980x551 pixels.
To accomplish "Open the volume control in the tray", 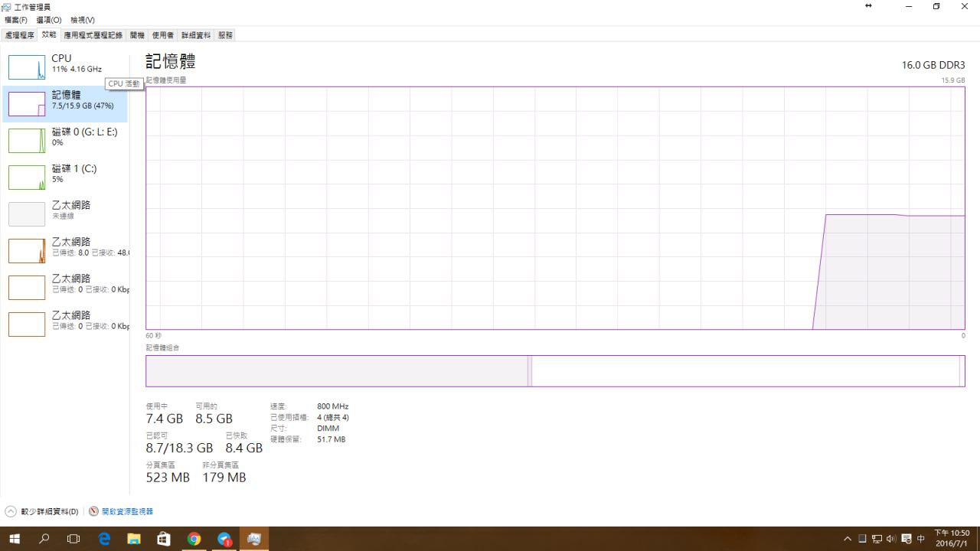I will [x=891, y=539].
